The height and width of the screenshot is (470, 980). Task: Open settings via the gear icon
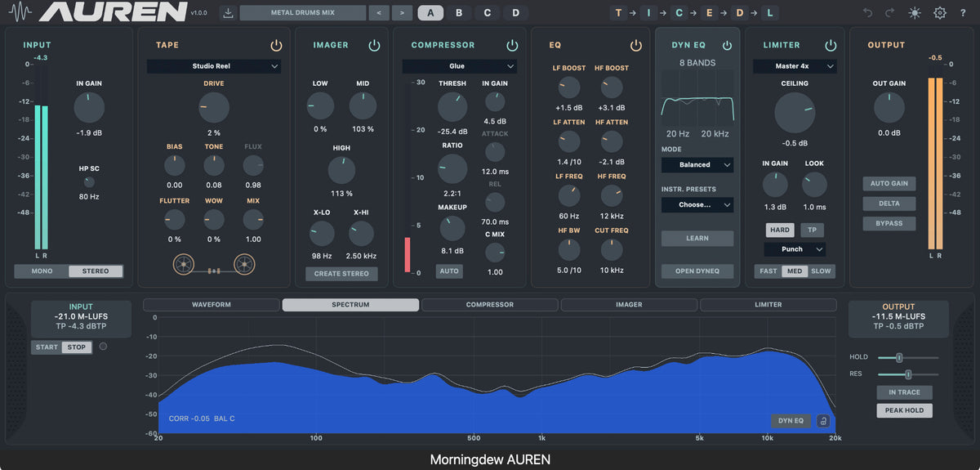click(940, 13)
